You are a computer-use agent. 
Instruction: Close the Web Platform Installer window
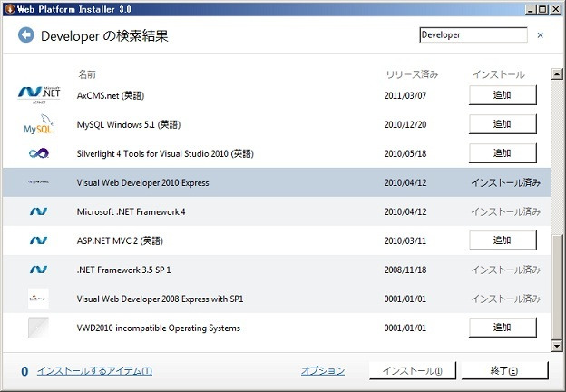coord(556,9)
